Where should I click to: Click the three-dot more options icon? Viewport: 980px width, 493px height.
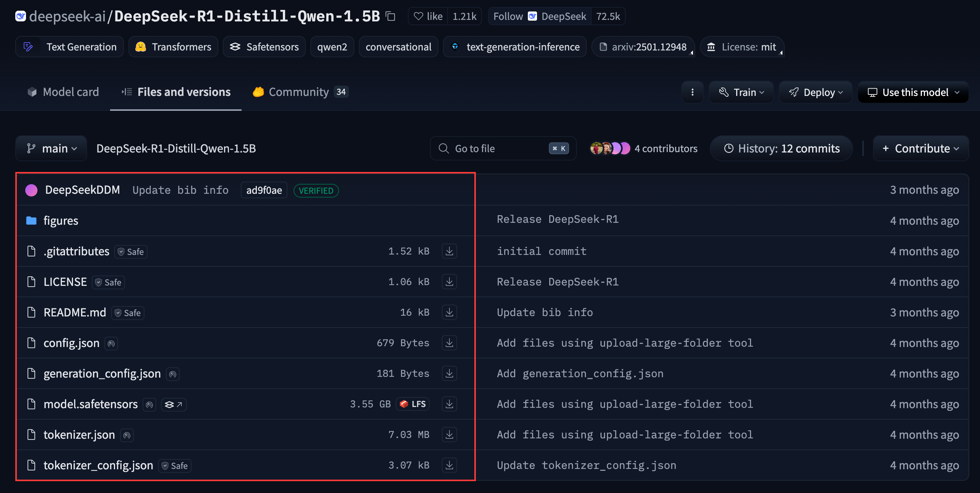(x=692, y=92)
